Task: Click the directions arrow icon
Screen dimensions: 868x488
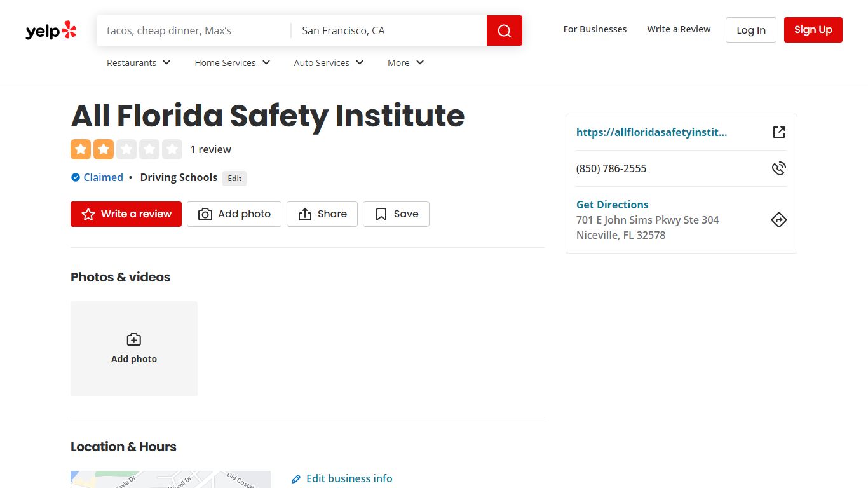Action: pyautogui.click(x=779, y=220)
